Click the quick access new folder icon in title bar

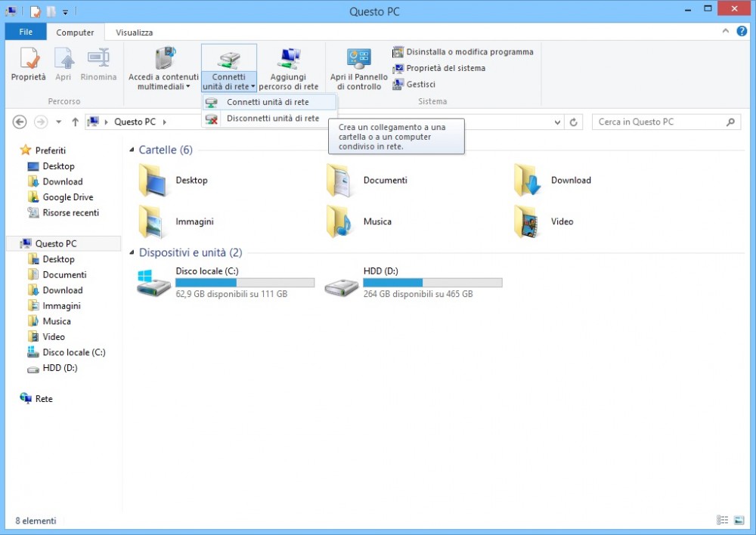(x=51, y=11)
